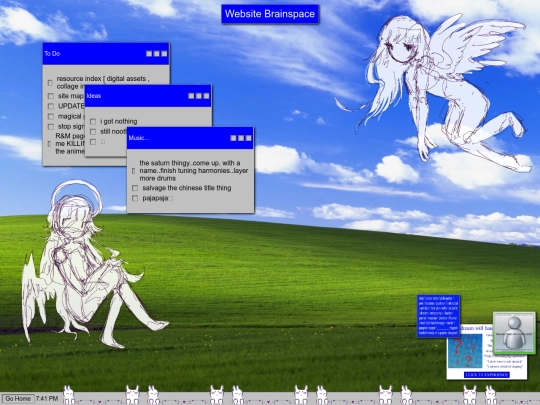
Task: Click the 7:41 PM taskbar clock
Action: [x=47, y=398]
